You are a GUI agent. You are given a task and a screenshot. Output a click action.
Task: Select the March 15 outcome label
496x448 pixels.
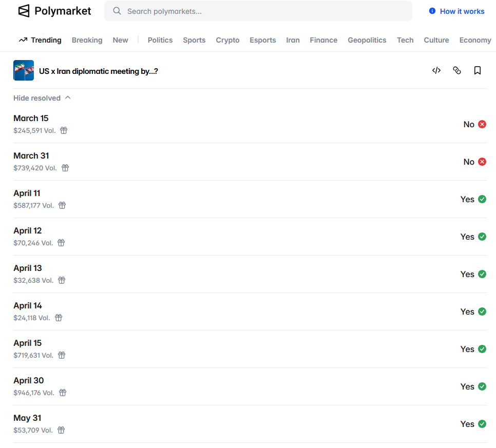click(31, 118)
